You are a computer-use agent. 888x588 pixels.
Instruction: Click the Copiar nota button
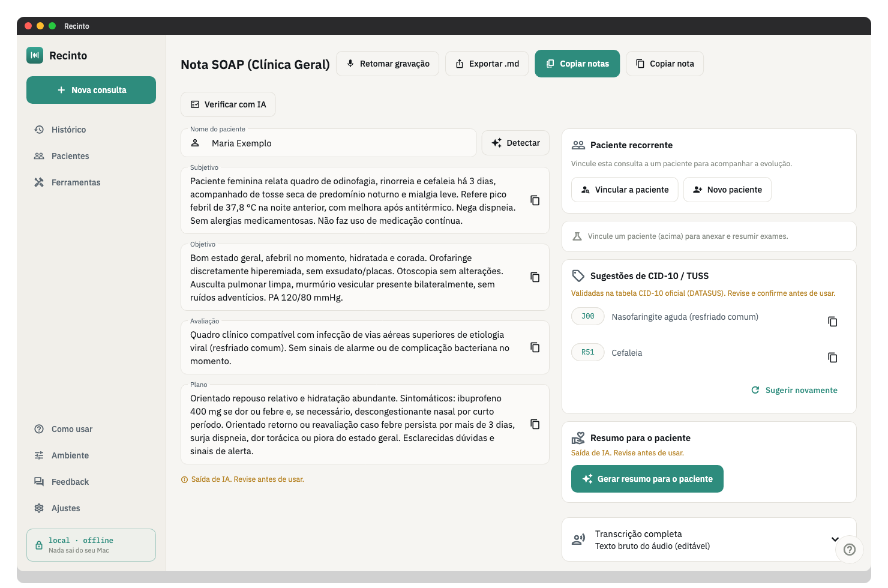click(x=665, y=64)
